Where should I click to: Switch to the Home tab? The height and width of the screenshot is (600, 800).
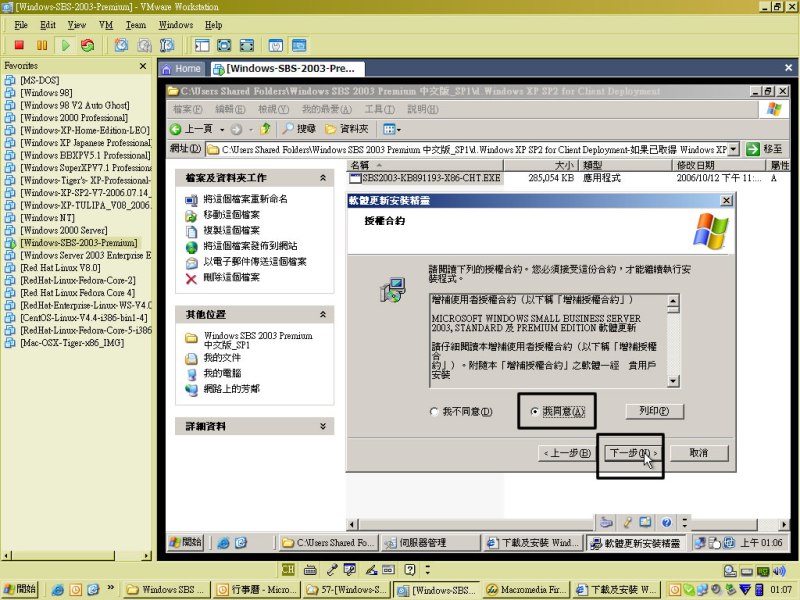point(182,69)
